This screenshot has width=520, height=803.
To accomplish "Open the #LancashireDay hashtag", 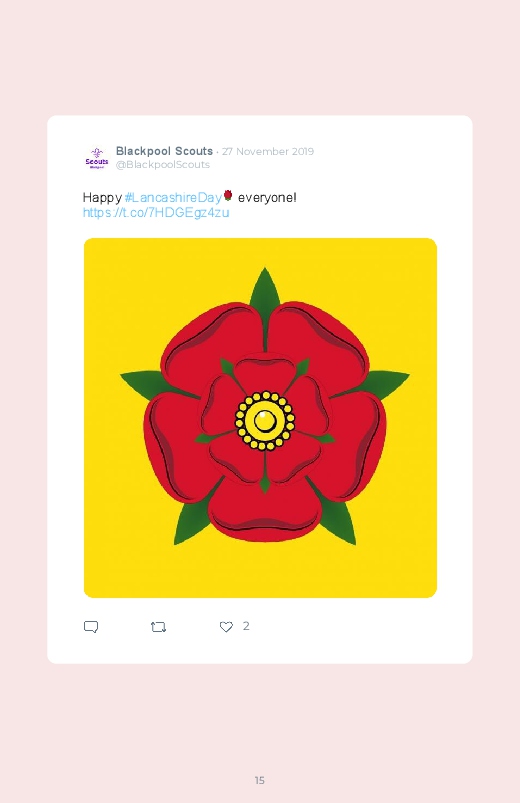I will point(173,197).
